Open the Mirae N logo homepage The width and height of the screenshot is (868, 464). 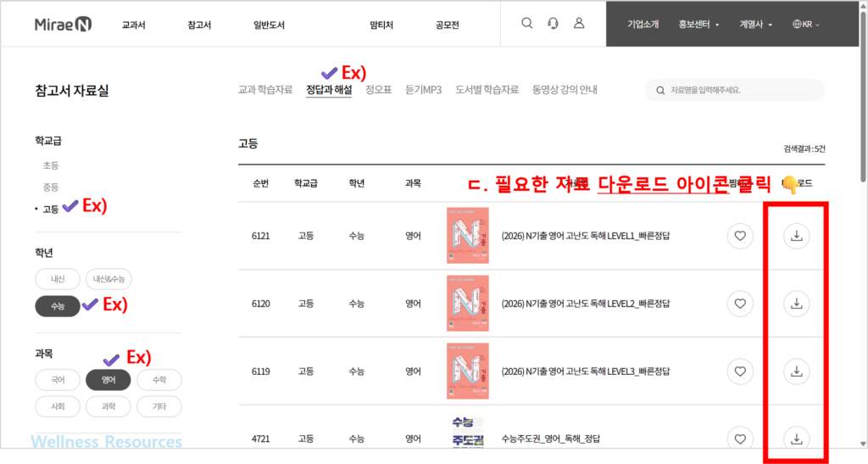(63, 25)
